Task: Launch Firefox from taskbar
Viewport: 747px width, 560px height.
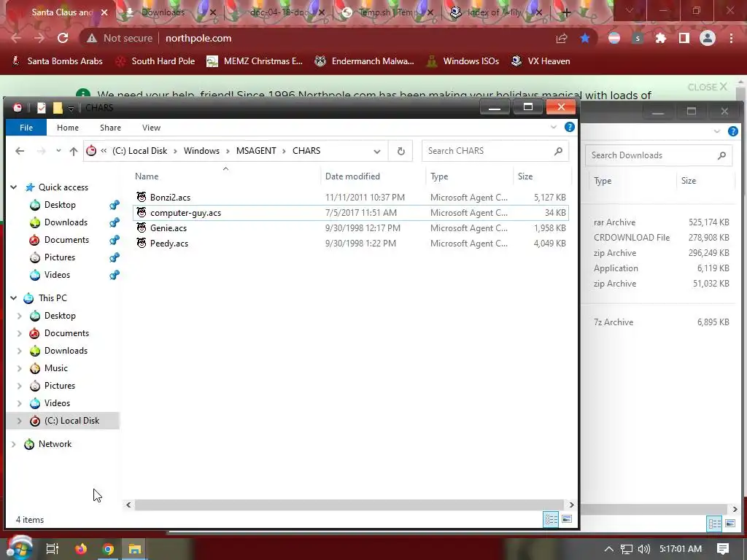Action: click(x=81, y=548)
